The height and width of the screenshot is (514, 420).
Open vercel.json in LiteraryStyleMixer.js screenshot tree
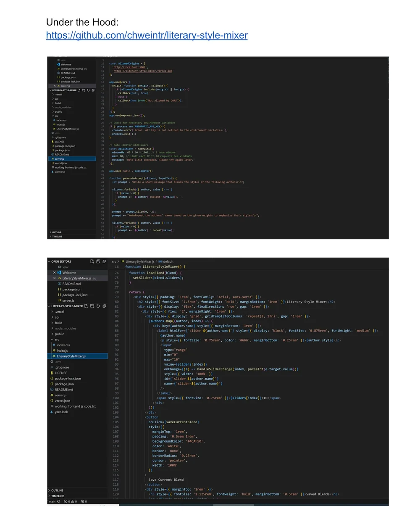click(62, 401)
